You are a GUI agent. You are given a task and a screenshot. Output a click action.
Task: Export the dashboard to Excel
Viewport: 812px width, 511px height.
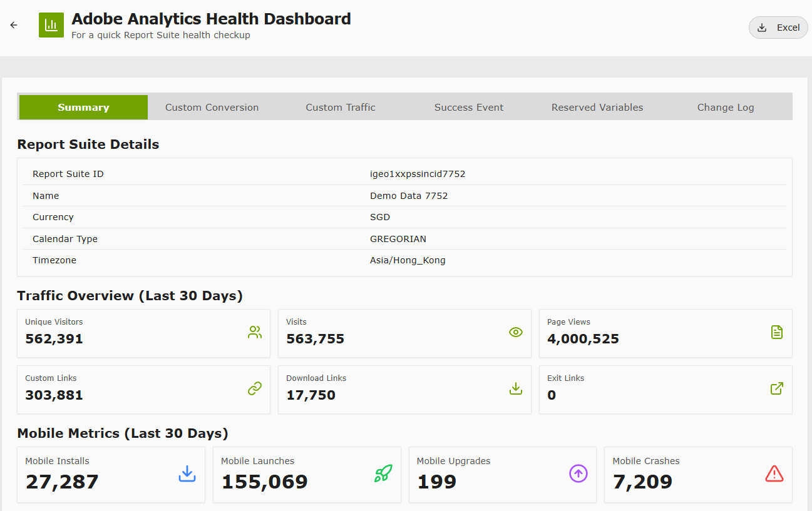point(778,28)
